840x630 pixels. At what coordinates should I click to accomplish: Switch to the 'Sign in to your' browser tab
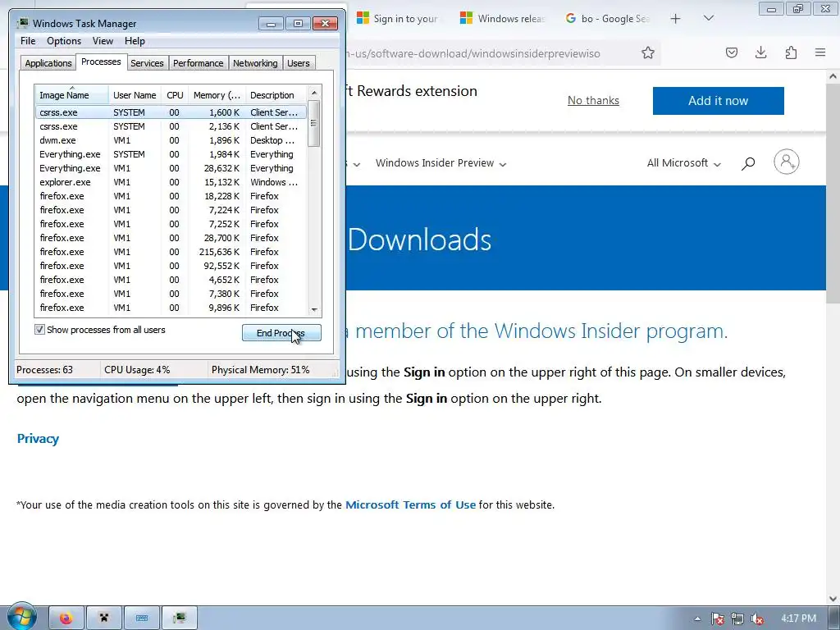[x=398, y=19]
